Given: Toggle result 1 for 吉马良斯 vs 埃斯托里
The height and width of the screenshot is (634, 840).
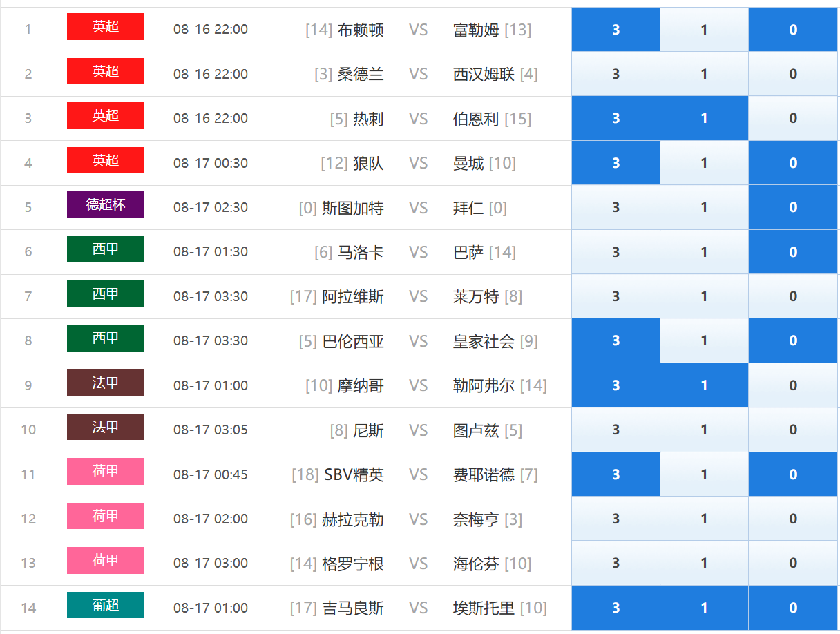Looking at the screenshot, I should point(704,608).
